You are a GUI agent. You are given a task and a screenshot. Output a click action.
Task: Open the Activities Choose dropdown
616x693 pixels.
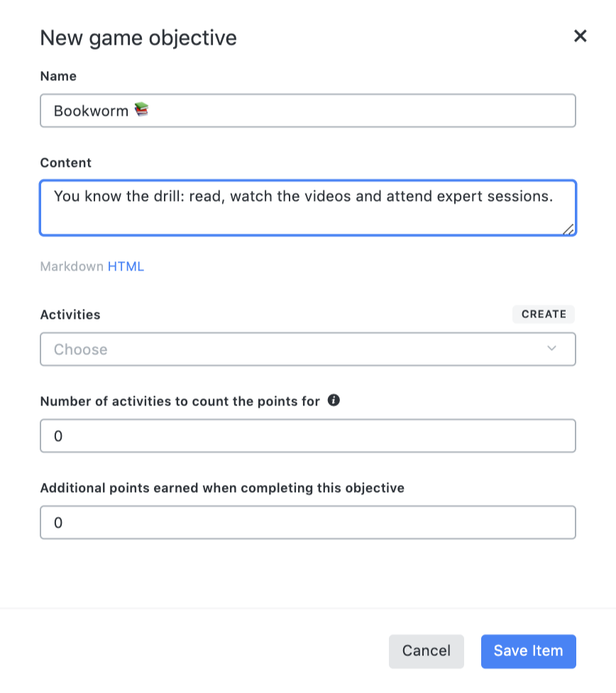click(307, 349)
